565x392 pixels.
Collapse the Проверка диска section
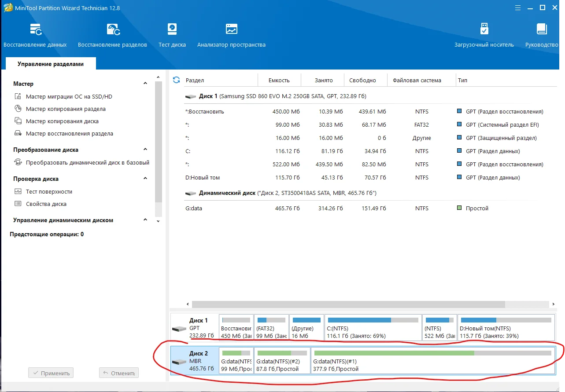(145, 179)
